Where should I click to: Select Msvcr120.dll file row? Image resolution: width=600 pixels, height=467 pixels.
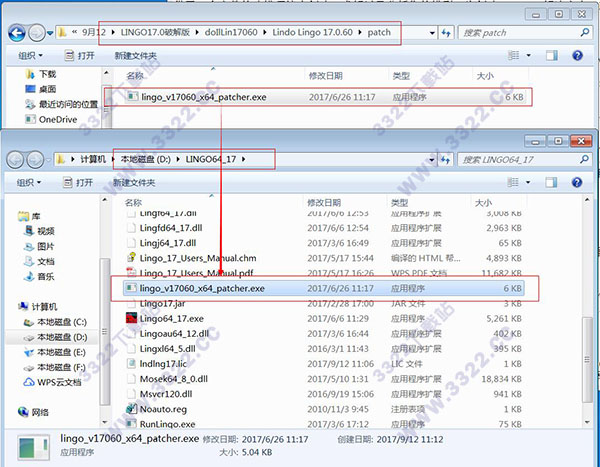(x=323, y=394)
